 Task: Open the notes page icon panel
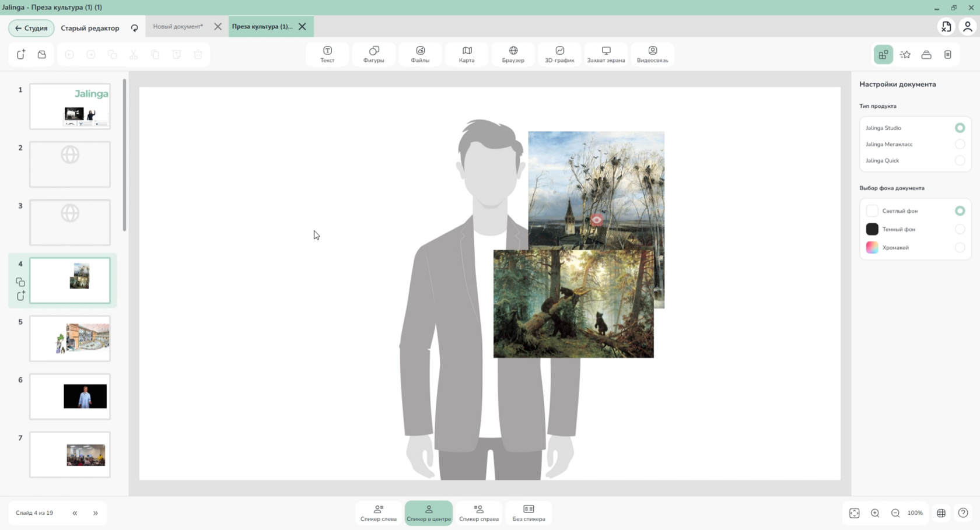click(x=948, y=54)
